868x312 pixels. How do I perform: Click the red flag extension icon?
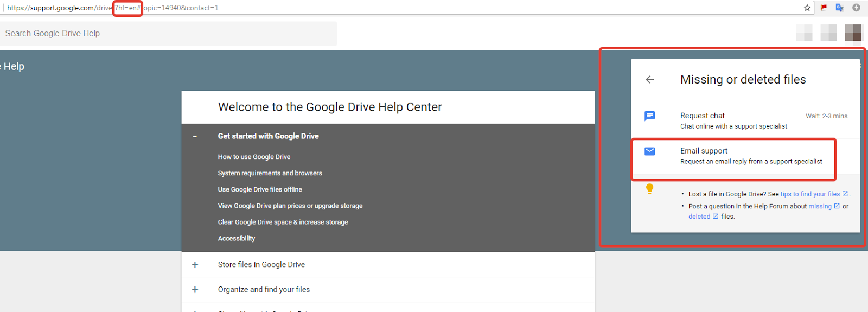824,8
